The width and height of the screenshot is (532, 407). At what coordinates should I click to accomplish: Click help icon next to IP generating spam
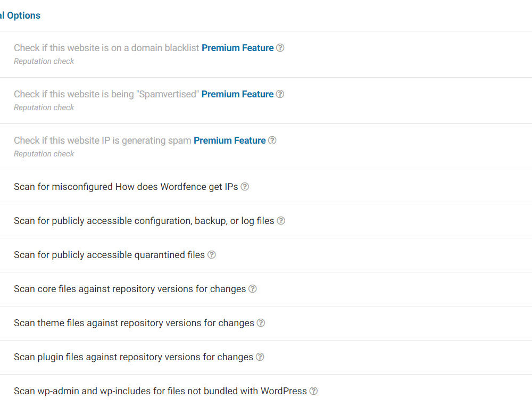(x=272, y=140)
